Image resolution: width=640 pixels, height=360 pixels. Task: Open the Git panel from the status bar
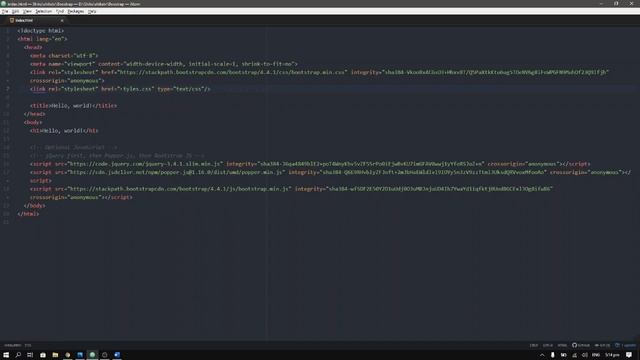[602, 345]
